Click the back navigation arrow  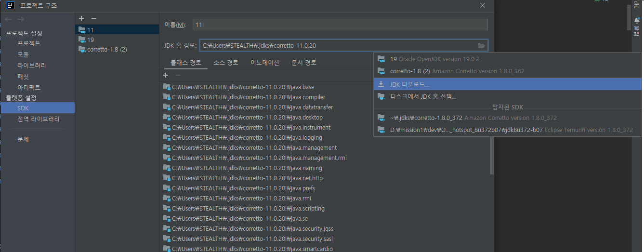click(8, 19)
